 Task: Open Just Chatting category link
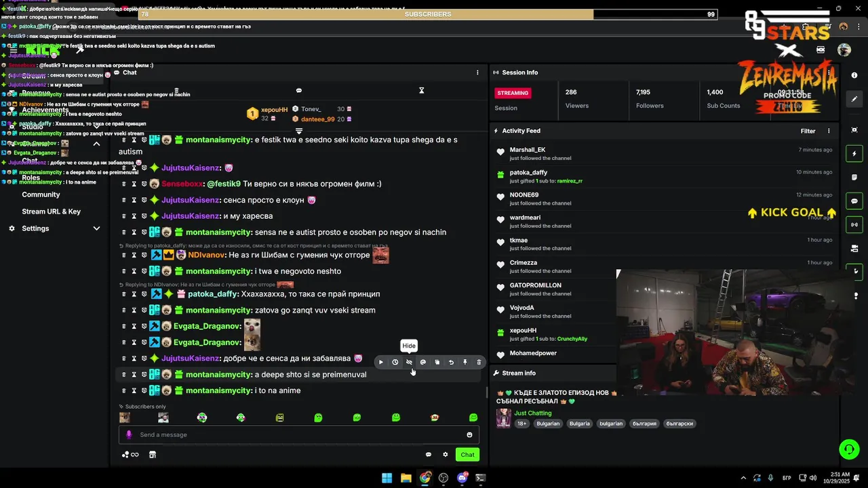coord(533,413)
